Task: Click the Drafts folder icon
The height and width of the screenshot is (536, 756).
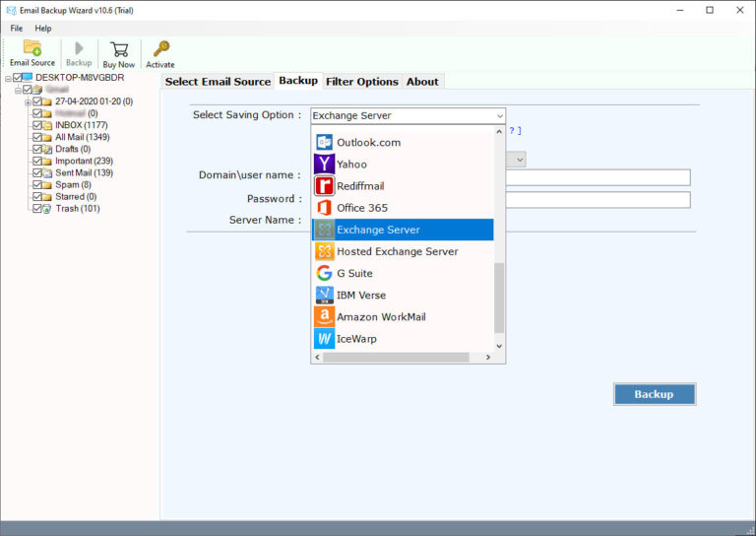Action: 47,149
